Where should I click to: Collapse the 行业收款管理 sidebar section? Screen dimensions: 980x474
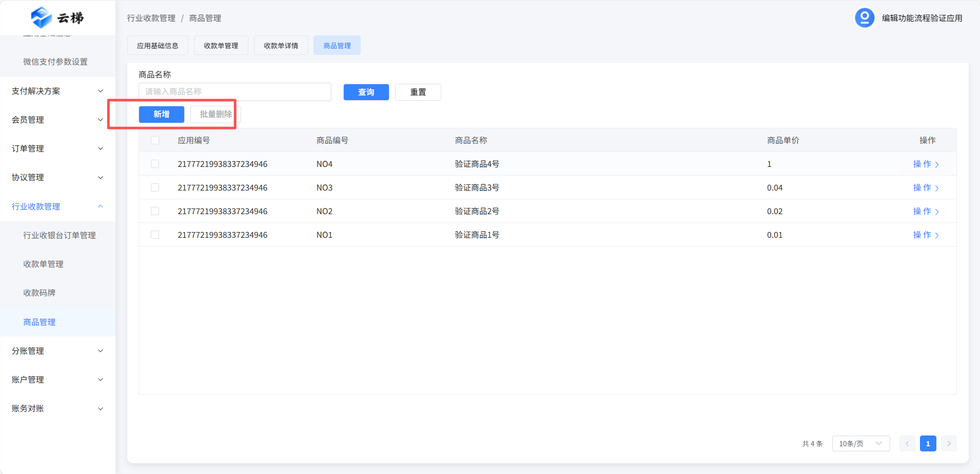[x=57, y=206]
